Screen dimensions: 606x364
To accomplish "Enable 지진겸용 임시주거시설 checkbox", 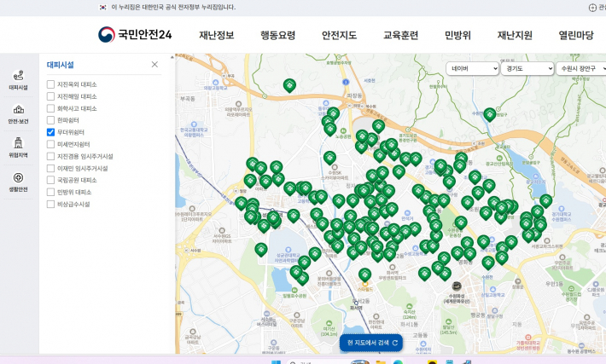I will pyautogui.click(x=50, y=156).
